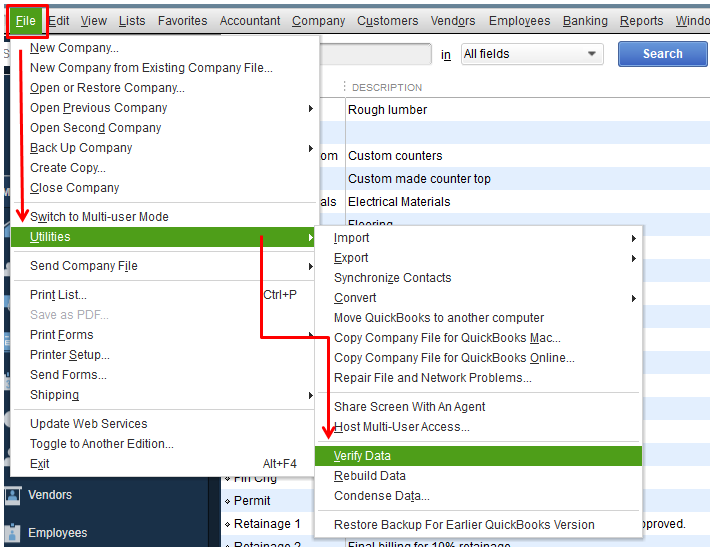Open the Vendors menu in menu bar
This screenshot has height=547, width=710.
tap(453, 21)
